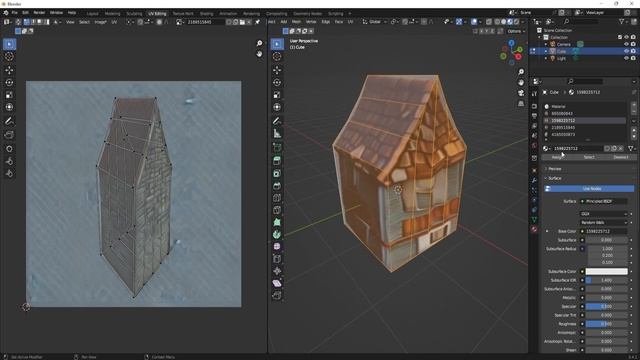Screen dimensions: 640x360
Task: Click the Assign material button
Action: [557, 157]
